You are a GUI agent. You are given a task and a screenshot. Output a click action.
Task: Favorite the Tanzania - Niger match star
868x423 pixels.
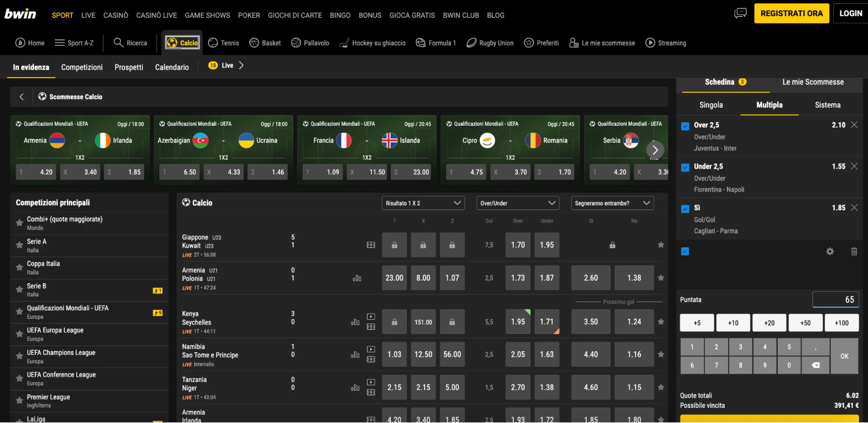660,387
